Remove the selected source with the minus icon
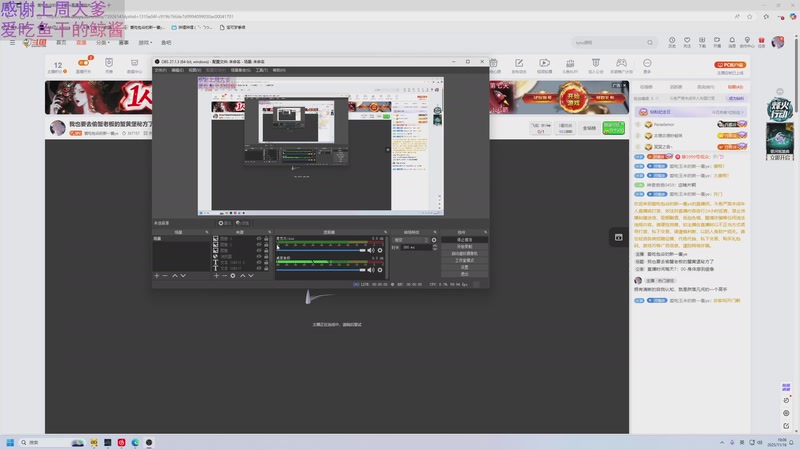 click(x=224, y=276)
